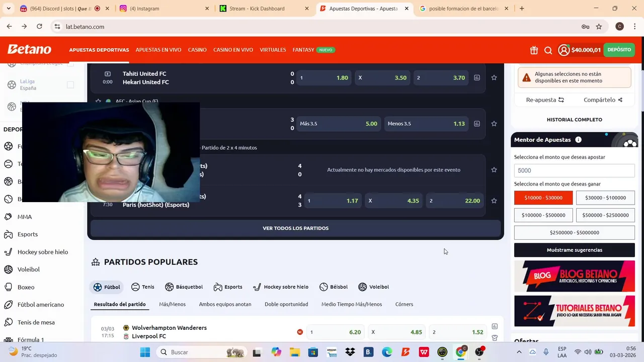The width and height of the screenshot is (644, 362).
Task: Open the Ambos equipos anotan tab
Action: click(x=225, y=304)
